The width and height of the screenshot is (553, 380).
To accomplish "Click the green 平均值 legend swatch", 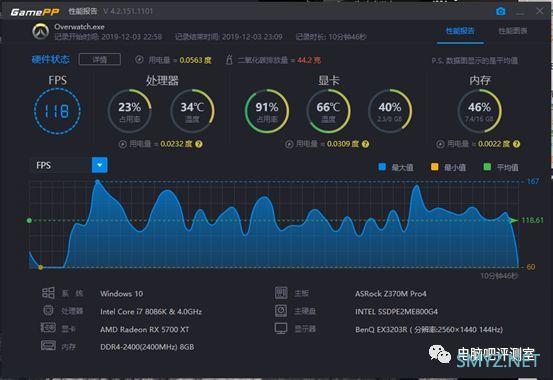I will click(x=487, y=167).
